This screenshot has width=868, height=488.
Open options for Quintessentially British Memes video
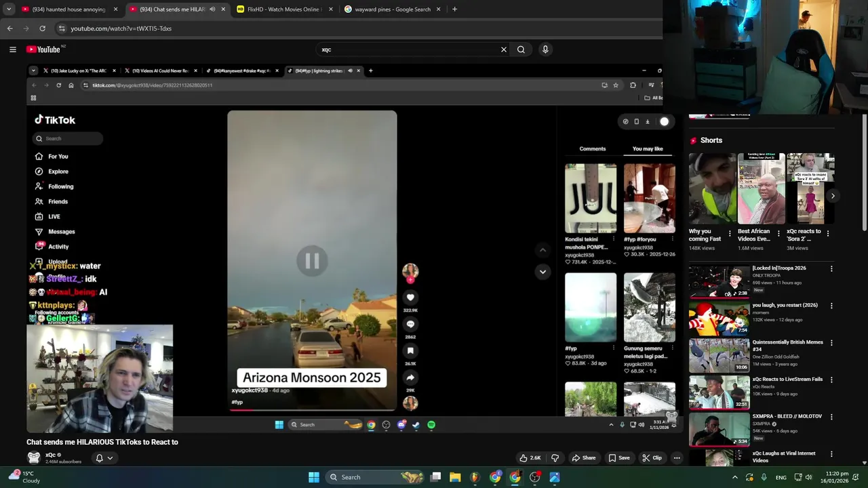831,343
